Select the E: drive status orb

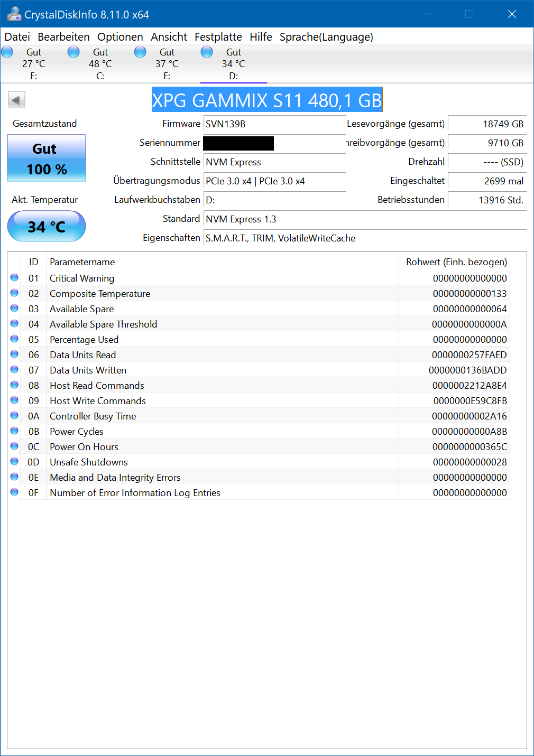tap(140, 52)
